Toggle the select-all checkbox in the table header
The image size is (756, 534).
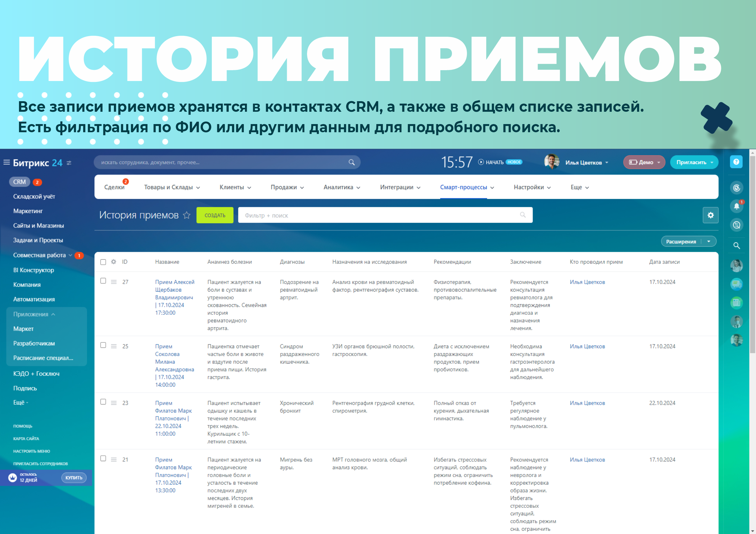pos(103,262)
